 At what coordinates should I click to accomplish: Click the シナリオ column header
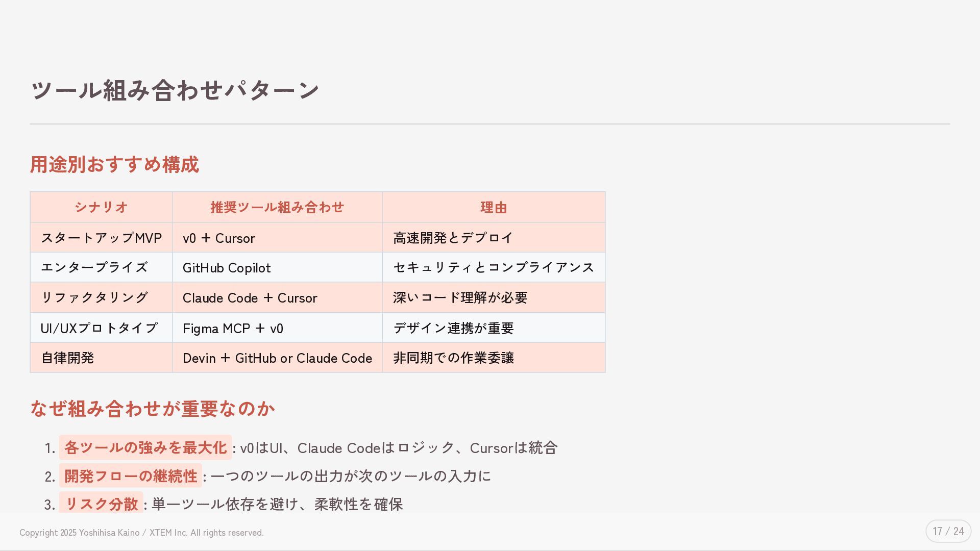[101, 207]
